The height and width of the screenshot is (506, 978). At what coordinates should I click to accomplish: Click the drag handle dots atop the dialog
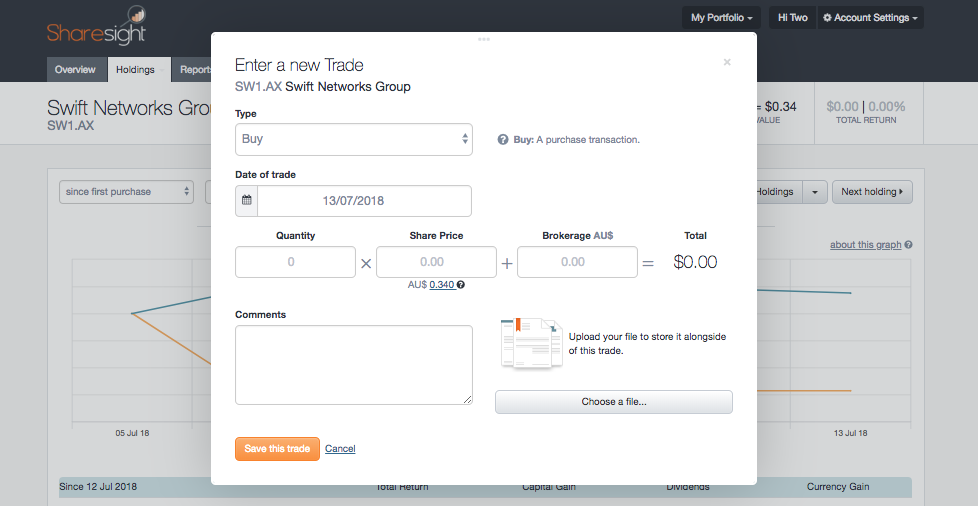(484, 39)
